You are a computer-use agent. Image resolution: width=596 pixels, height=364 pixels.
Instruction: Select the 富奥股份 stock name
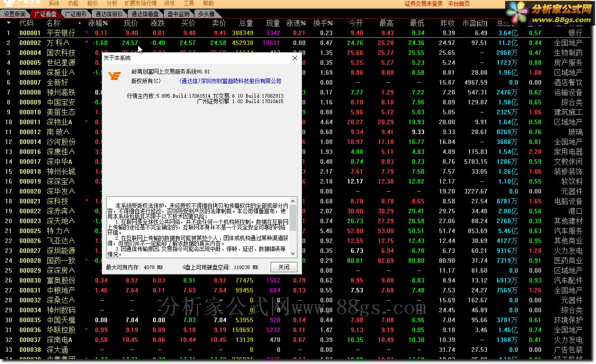(61, 280)
